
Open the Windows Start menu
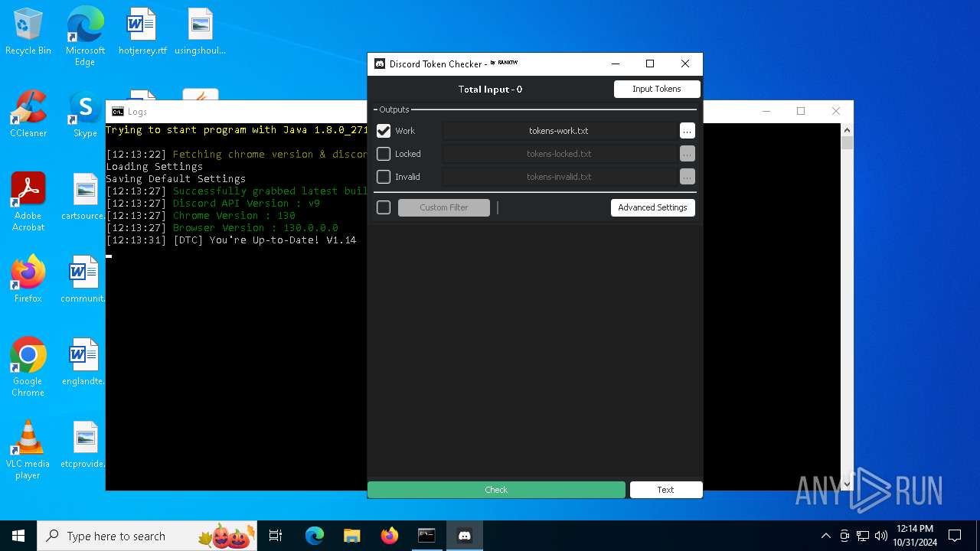pos(18,536)
